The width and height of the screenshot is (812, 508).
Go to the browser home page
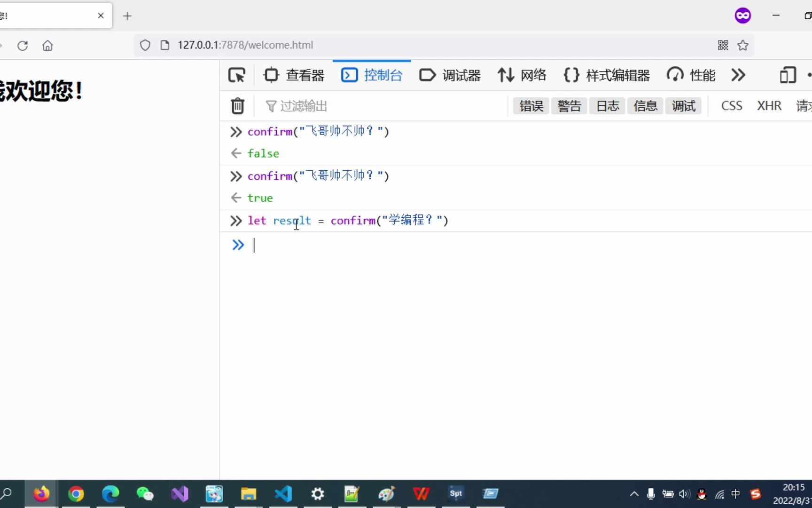(x=47, y=45)
